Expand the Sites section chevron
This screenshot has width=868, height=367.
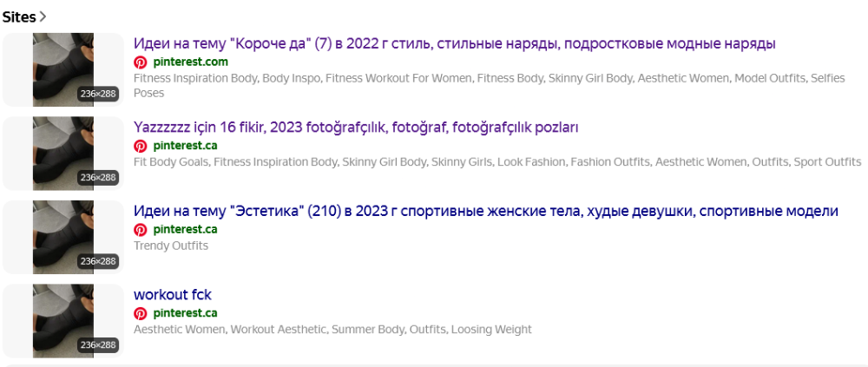point(43,17)
